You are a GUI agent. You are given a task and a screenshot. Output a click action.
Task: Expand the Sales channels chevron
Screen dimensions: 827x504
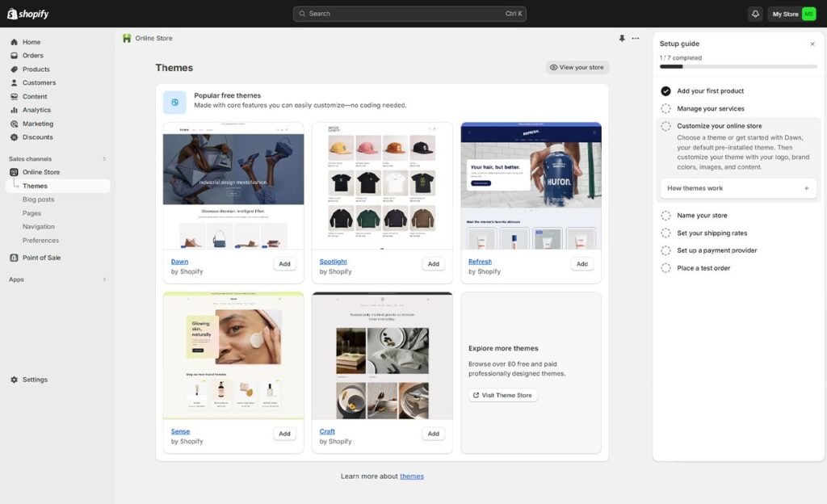[x=104, y=158]
